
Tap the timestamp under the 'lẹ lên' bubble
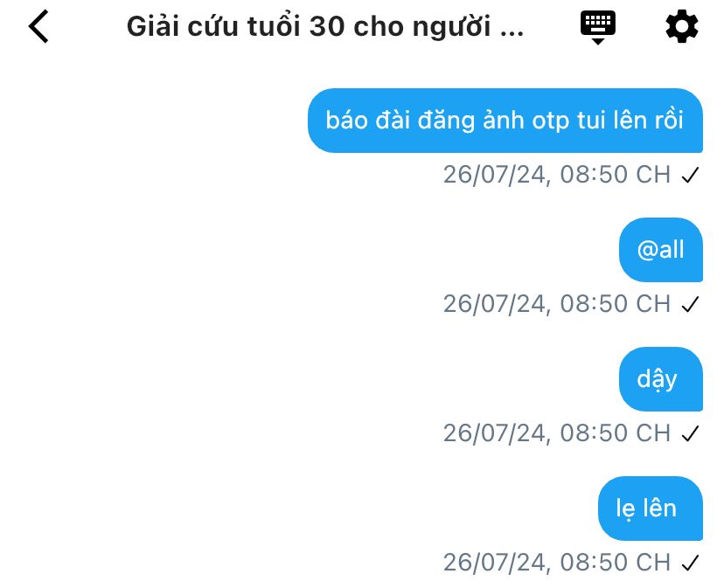(557, 563)
